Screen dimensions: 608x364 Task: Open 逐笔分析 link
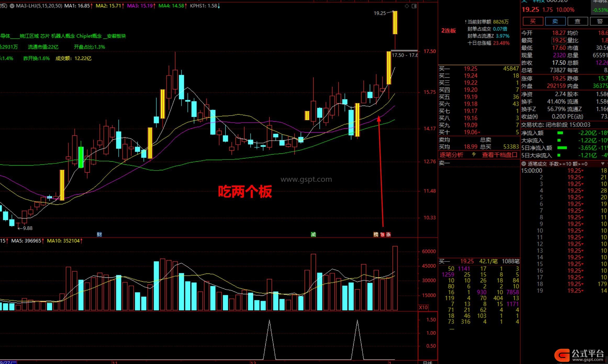(451, 155)
